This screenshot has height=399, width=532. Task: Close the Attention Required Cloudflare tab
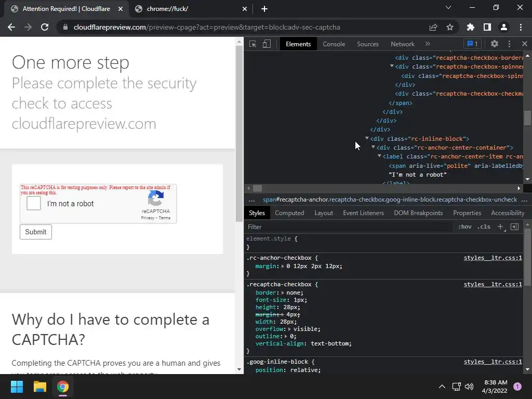coord(121,9)
